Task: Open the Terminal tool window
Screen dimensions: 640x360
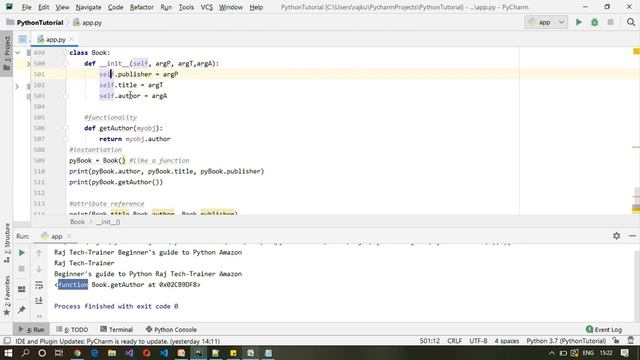Action: click(x=117, y=329)
